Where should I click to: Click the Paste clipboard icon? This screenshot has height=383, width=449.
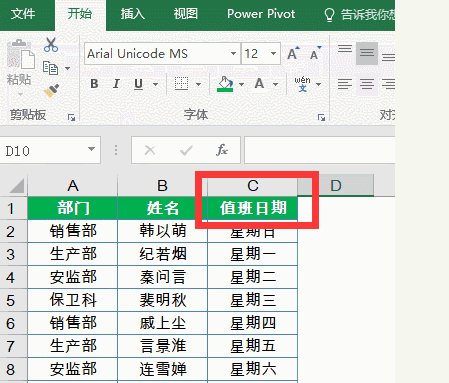(21, 55)
